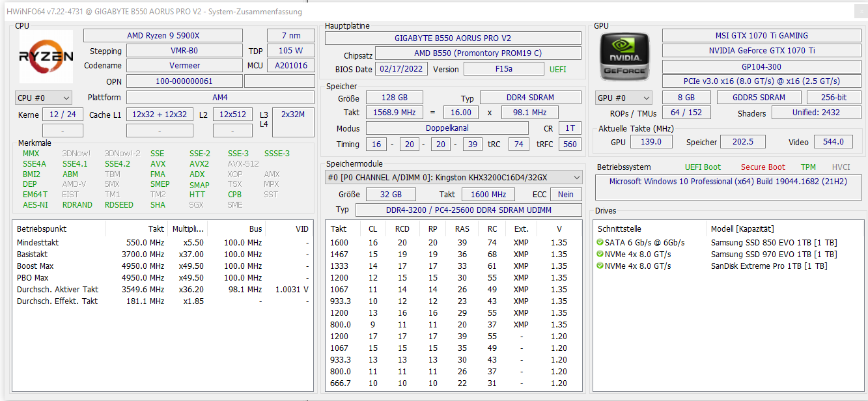Click the DDR4-3200 / PC4-25600 module type field
The height and width of the screenshot is (401, 868).
pos(469,210)
